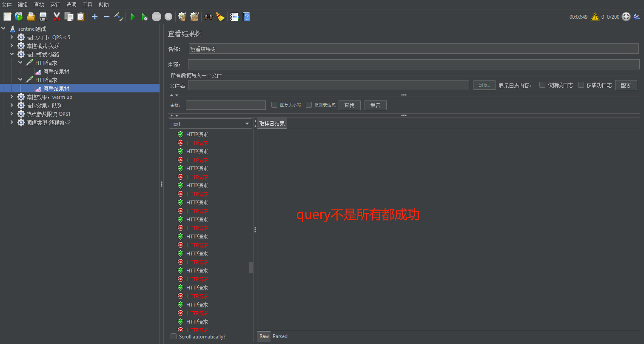Cut the selection with the scissors icon
Image resolution: width=644 pixels, height=344 pixels.
tap(57, 17)
